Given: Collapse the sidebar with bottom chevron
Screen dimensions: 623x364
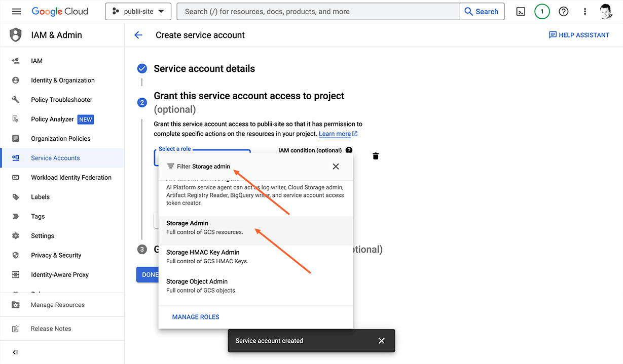Looking at the screenshot, I should point(15,352).
